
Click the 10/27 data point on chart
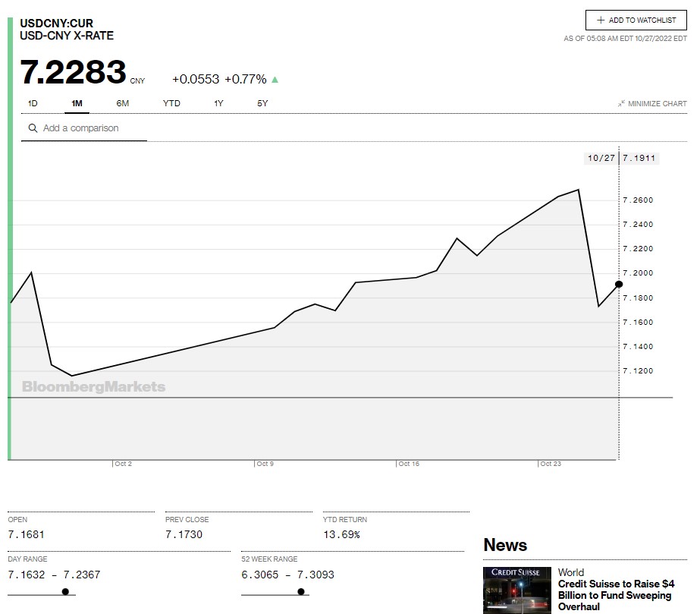[619, 284]
